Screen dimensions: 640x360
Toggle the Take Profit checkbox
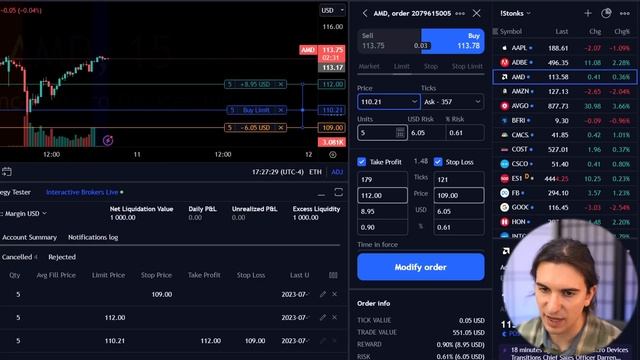362,162
